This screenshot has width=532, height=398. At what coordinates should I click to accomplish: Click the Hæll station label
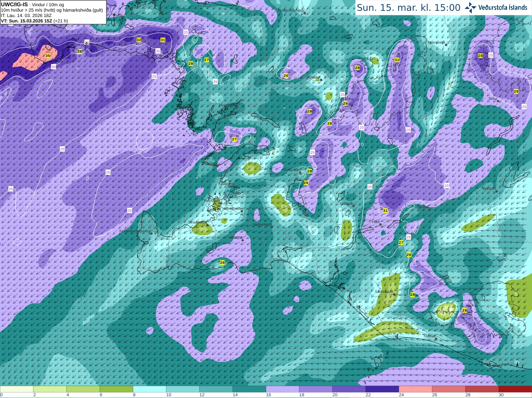point(376,222)
